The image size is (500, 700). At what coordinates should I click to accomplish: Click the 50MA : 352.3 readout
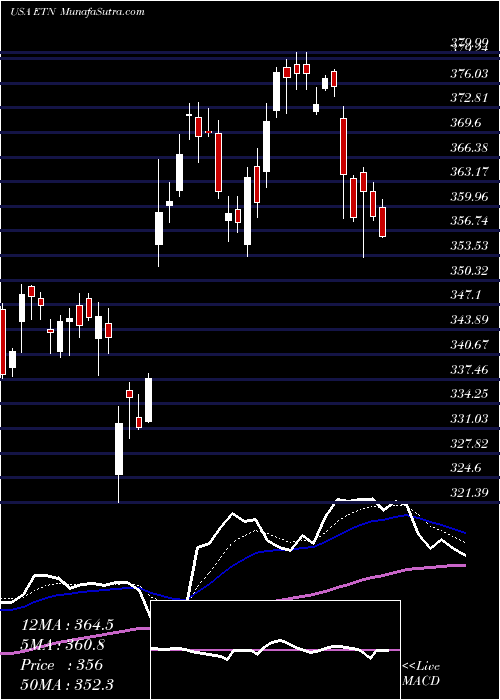coord(67,685)
